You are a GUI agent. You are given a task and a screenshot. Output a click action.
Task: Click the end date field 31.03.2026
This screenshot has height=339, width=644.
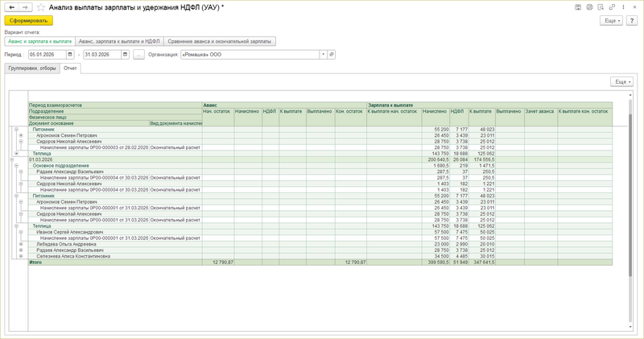pos(102,54)
